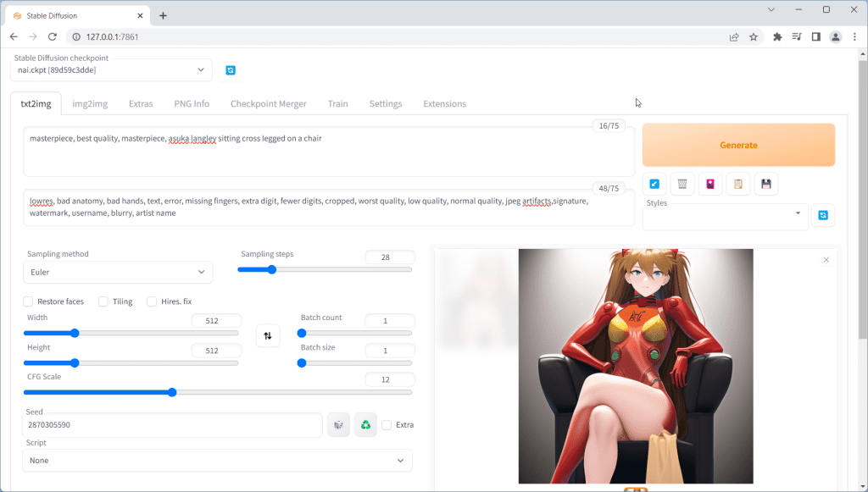Open the Extensions tab
The width and height of the screenshot is (868, 492).
click(444, 104)
